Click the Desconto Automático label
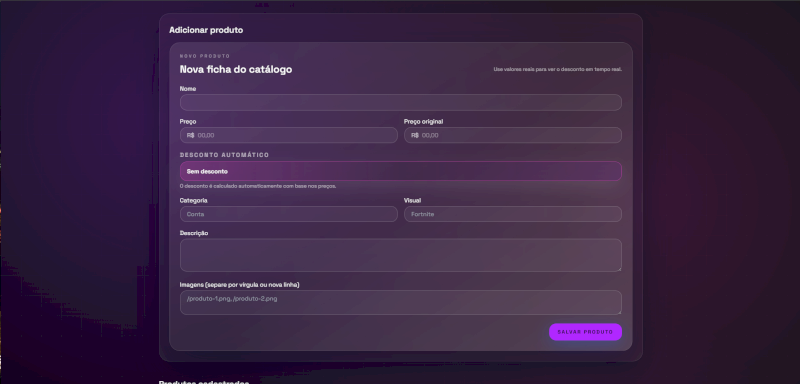 224,155
